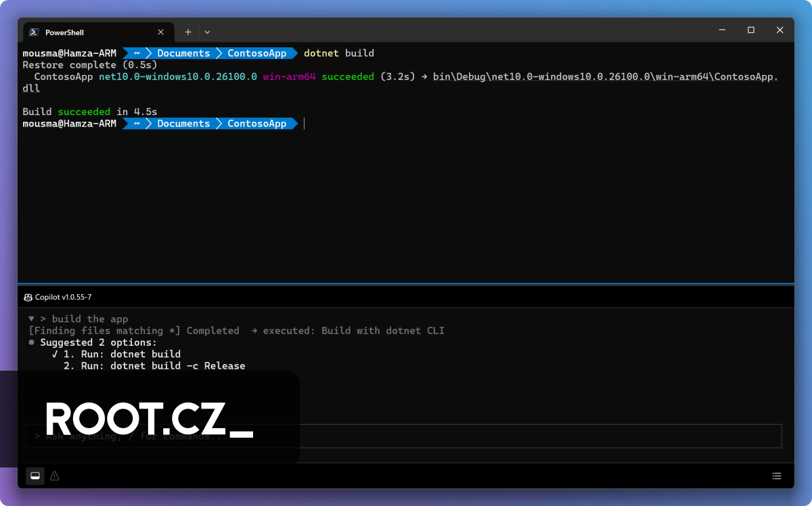
Task: Select the PowerShell tab
Action: [98, 32]
